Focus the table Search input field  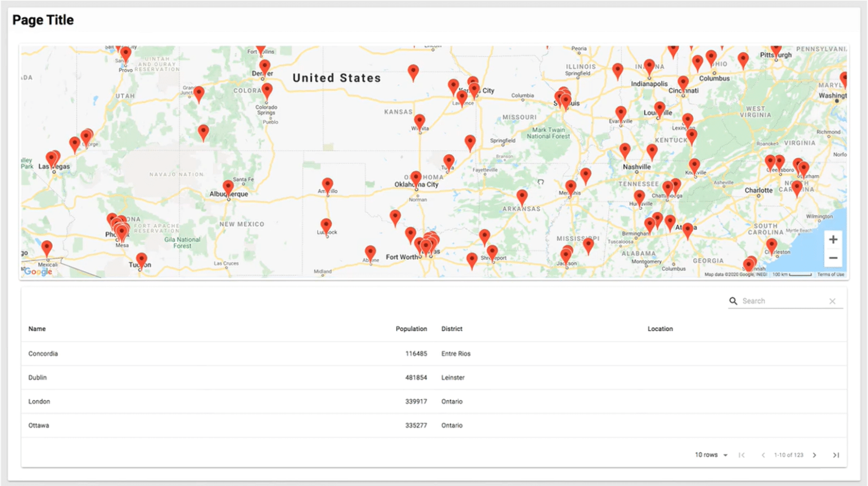pos(783,301)
